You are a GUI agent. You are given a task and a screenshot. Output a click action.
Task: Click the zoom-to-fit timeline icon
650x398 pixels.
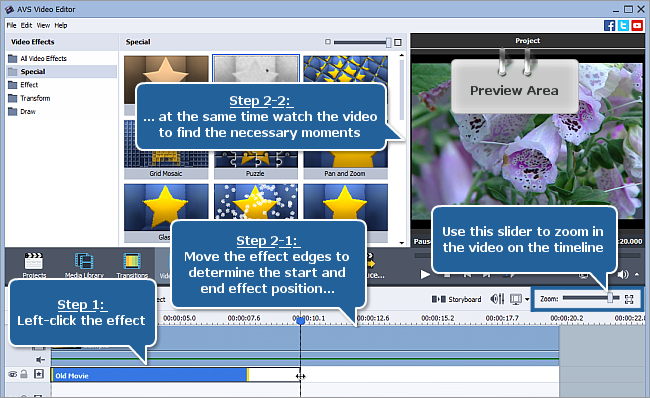[x=629, y=299]
